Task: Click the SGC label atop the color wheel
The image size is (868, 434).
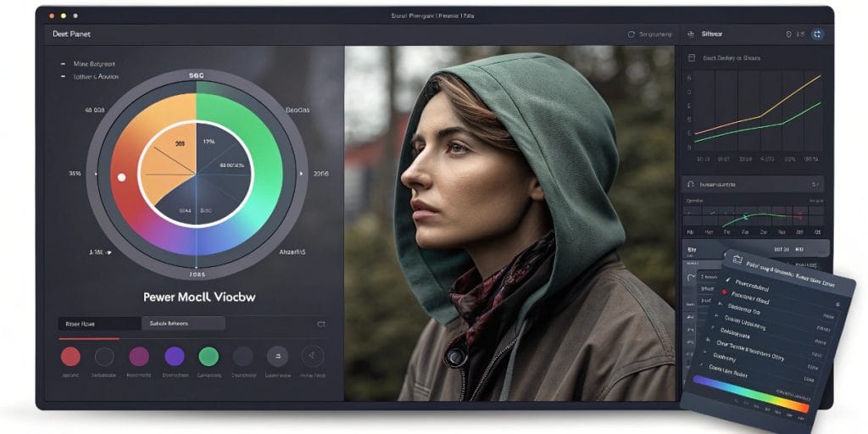Action: 197,75
